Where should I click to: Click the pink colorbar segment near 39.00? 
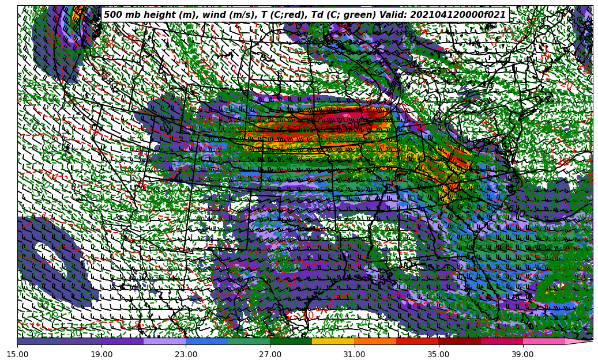pos(543,341)
